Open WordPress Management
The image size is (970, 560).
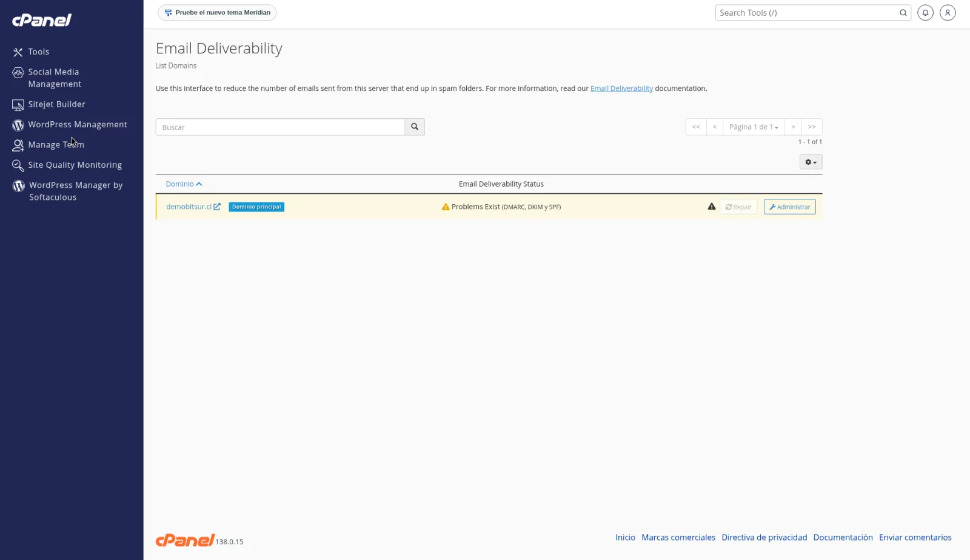(x=70, y=125)
